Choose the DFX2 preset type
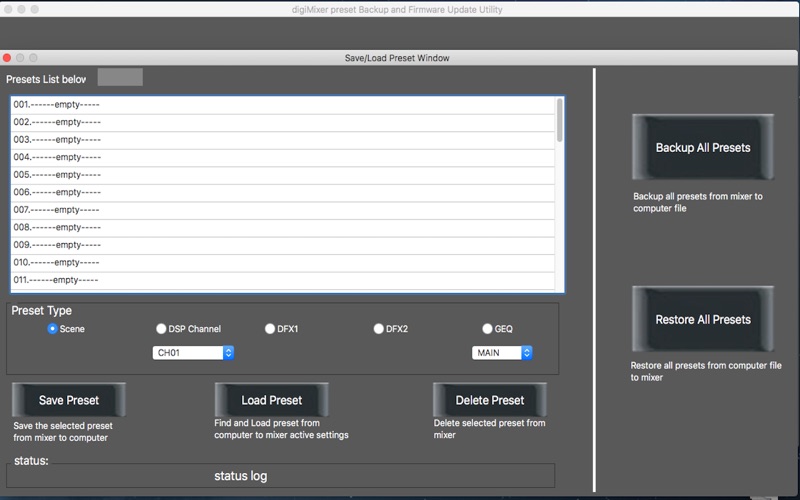Viewport: 800px width, 500px height. 378,329
